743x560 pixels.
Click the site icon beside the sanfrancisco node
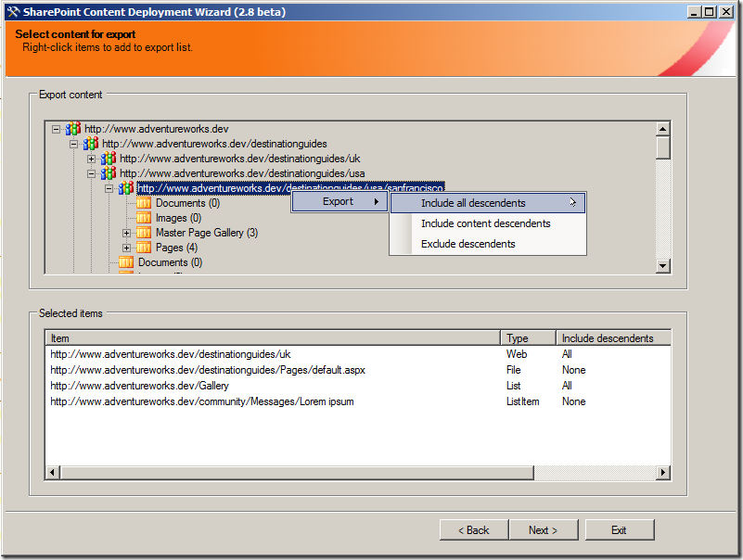coord(125,188)
